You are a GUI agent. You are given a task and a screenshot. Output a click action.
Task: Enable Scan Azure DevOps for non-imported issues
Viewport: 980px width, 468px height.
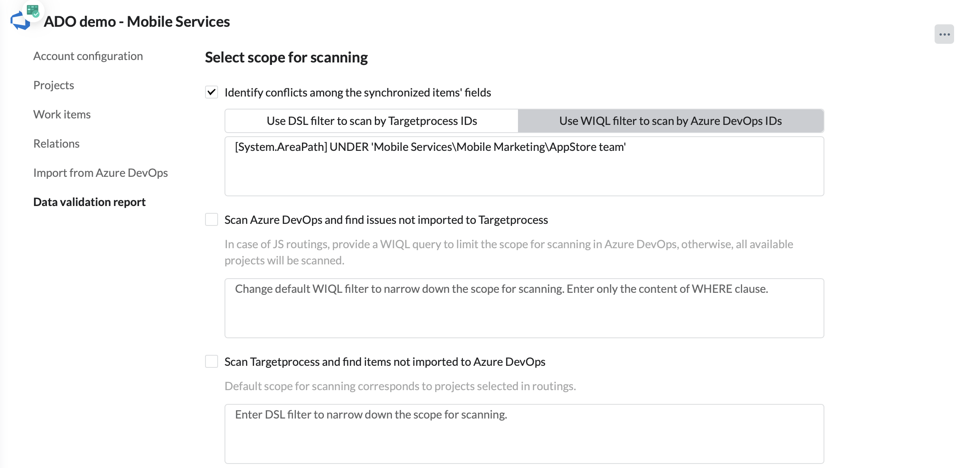tap(212, 220)
